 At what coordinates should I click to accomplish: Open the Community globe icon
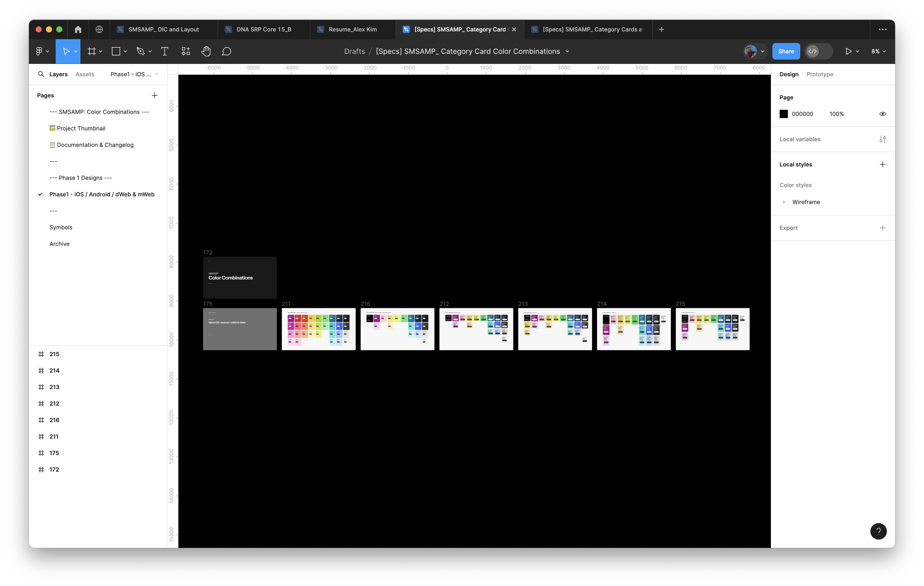click(99, 29)
